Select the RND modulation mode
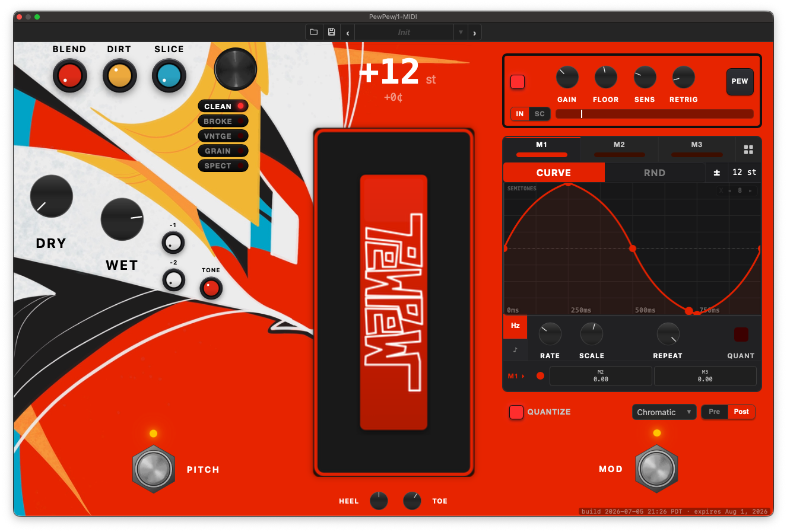Image resolution: width=787 pixels, height=532 pixels. 655,173
